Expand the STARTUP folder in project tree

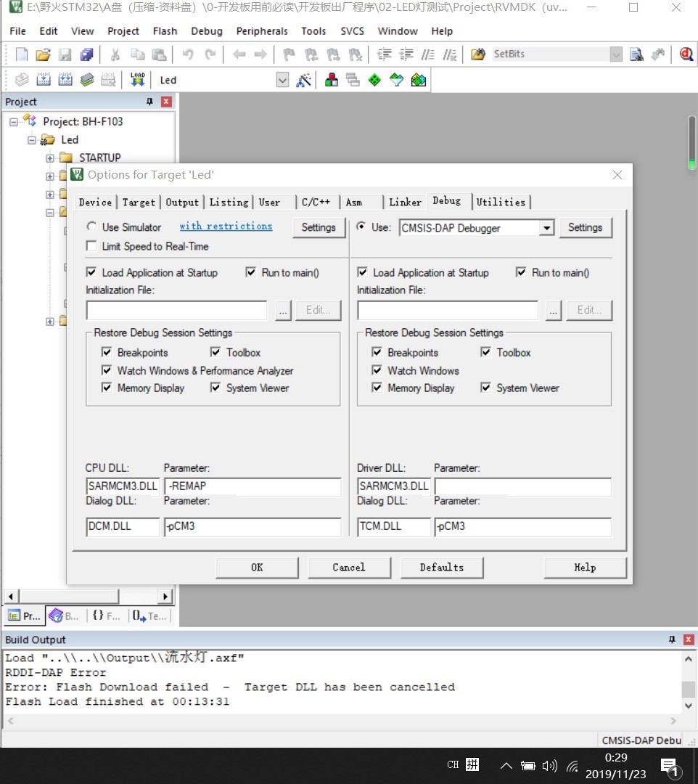coord(50,158)
